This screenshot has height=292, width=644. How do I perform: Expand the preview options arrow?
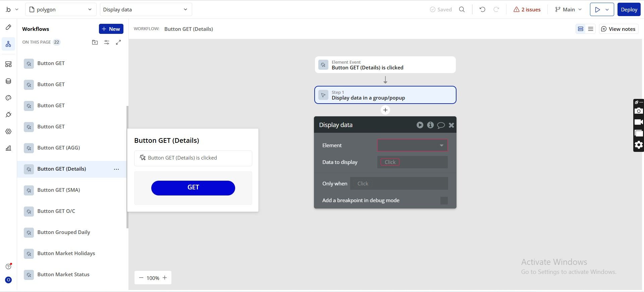607,9
